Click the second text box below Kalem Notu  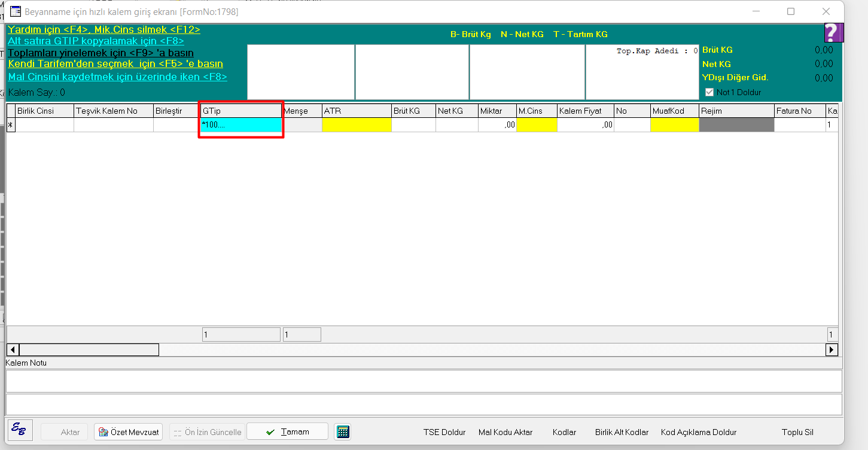click(424, 404)
